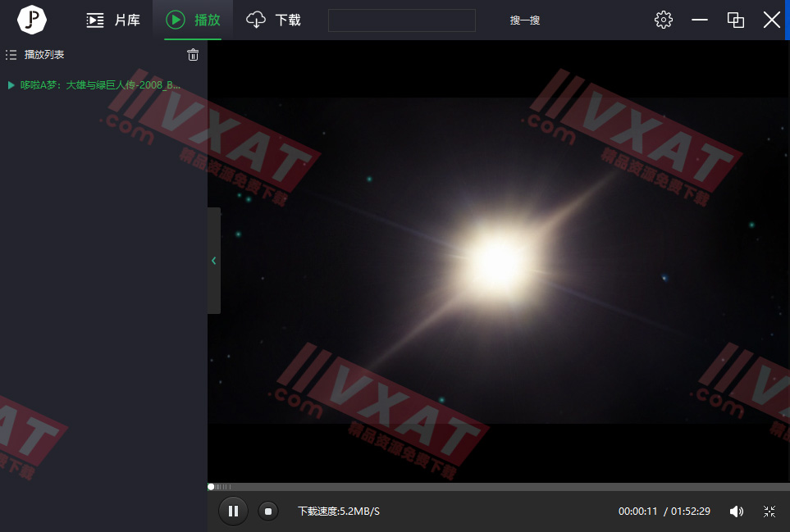
Task: Open the 片库 library tab
Action: tap(113, 20)
